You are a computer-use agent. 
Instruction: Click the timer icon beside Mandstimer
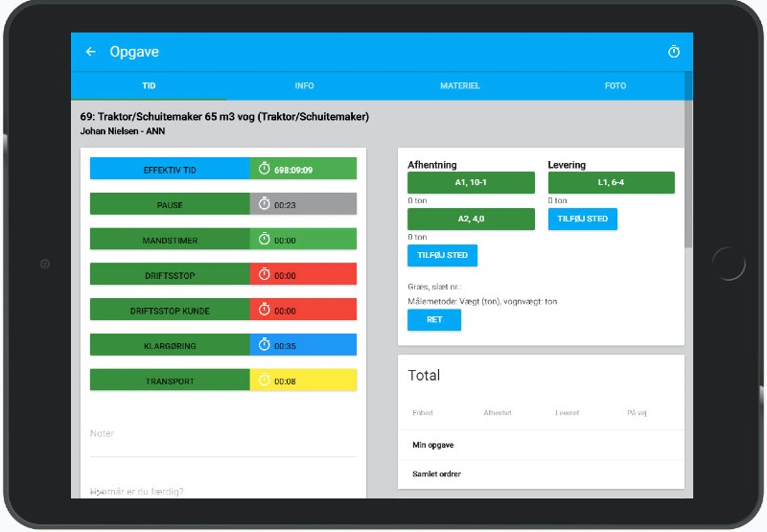click(265, 241)
